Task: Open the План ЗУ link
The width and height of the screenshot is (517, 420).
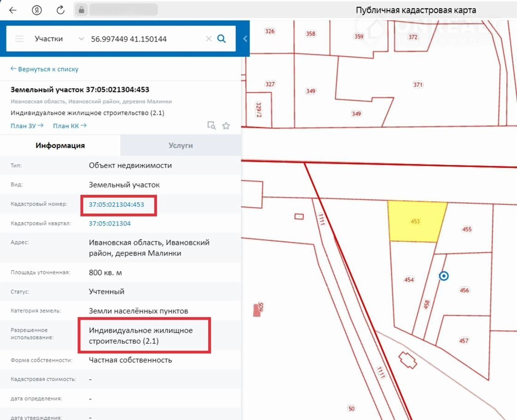Action: pyautogui.click(x=27, y=126)
